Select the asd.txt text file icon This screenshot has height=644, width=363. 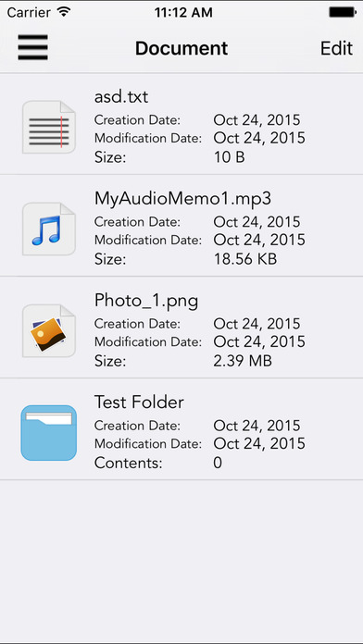49,128
